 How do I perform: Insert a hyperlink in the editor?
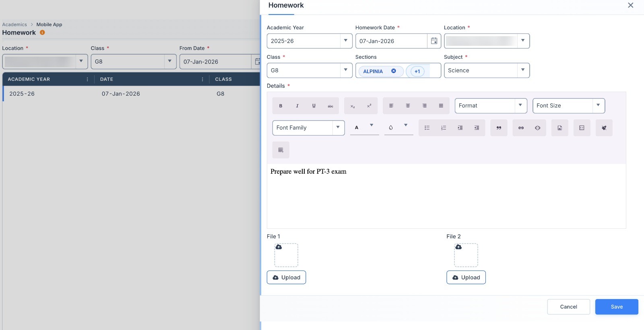pyautogui.click(x=521, y=128)
